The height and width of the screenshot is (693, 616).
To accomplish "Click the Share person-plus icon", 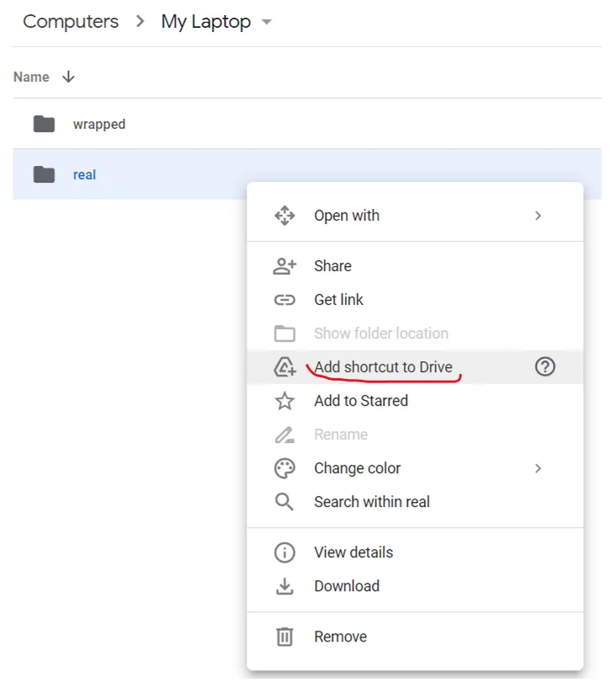I will (x=285, y=266).
